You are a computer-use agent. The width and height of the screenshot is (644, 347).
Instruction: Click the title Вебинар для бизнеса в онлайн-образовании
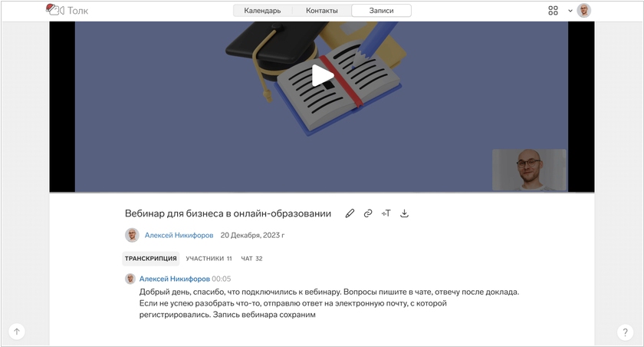click(x=228, y=213)
